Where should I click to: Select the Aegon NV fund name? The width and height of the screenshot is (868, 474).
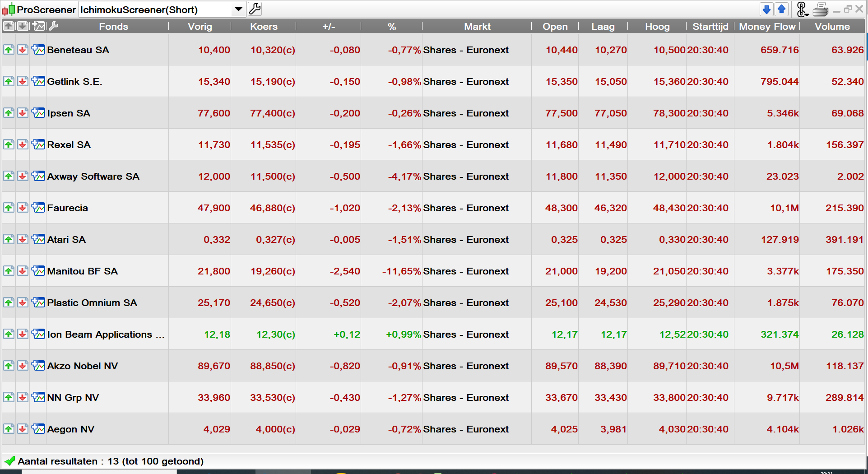pos(71,429)
